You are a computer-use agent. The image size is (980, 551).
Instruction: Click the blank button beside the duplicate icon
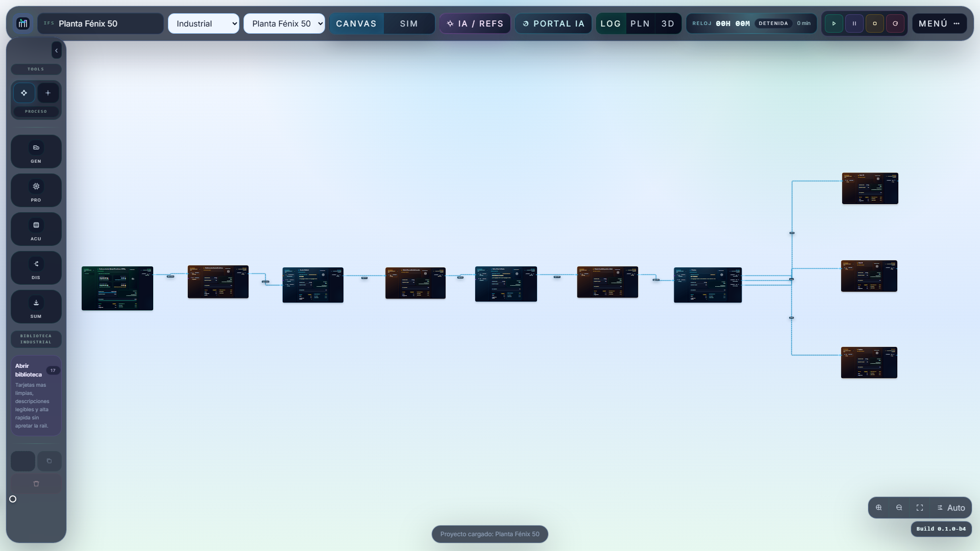[23, 461]
